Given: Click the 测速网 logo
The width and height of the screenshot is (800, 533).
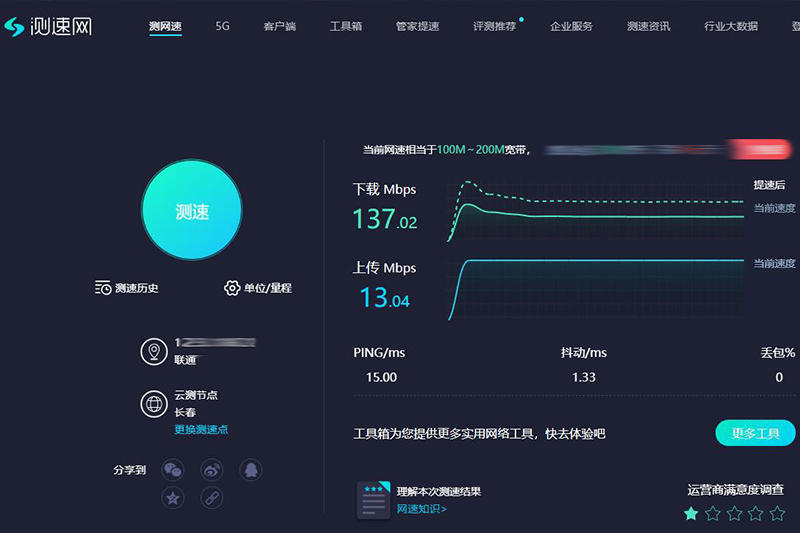Looking at the screenshot, I should click(x=48, y=26).
